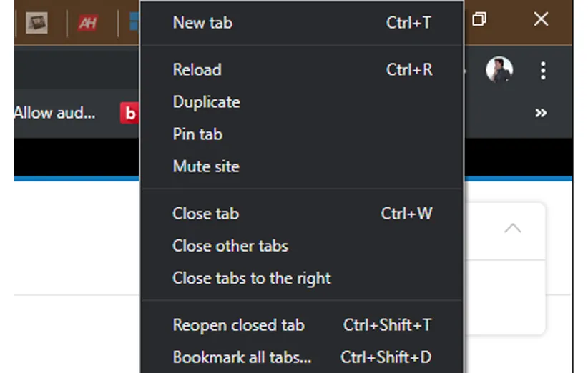The image size is (588, 373).
Task: Choose Reload in the context menu
Action: (197, 70)
